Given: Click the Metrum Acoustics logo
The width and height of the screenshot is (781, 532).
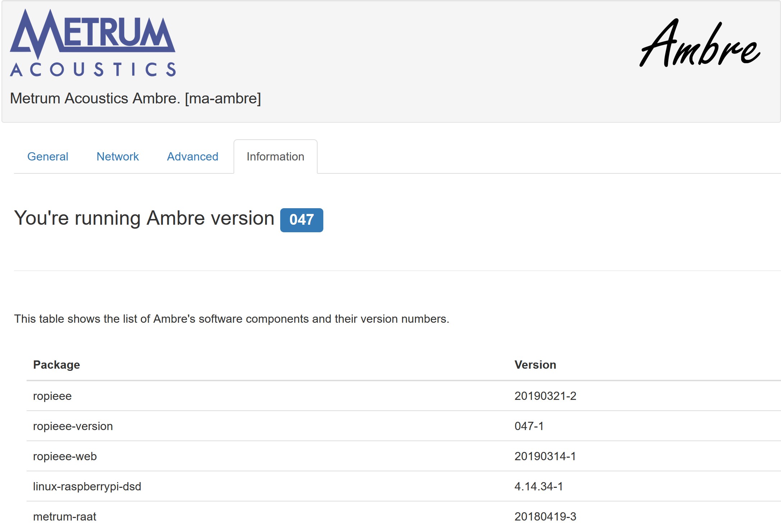Looking at the screenshot, I should [93, 43].
